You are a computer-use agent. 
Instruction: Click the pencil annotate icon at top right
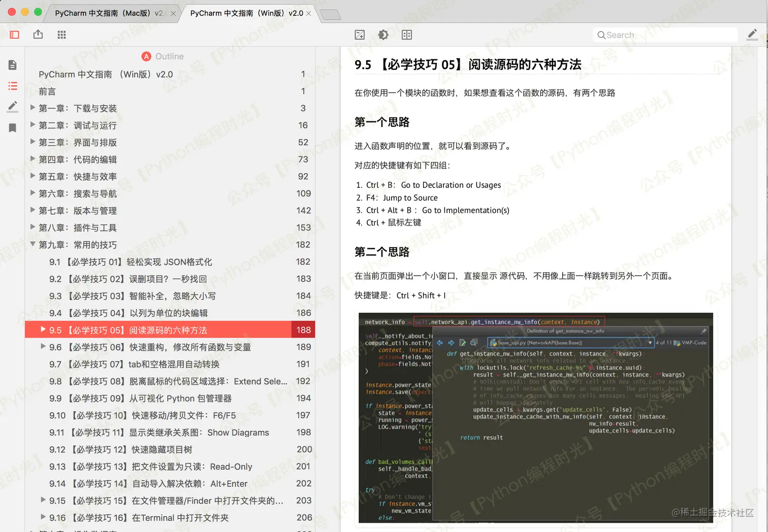click(752, 35)
